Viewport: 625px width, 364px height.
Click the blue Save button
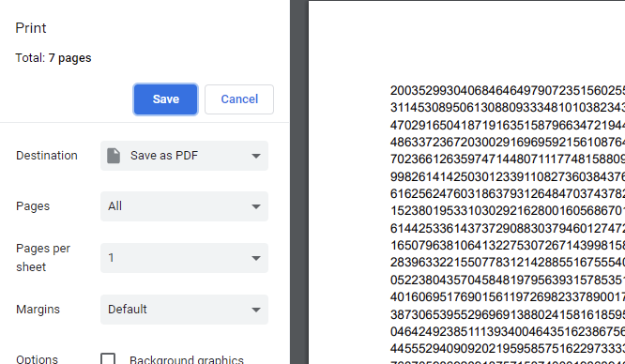(x=165, y=99)
